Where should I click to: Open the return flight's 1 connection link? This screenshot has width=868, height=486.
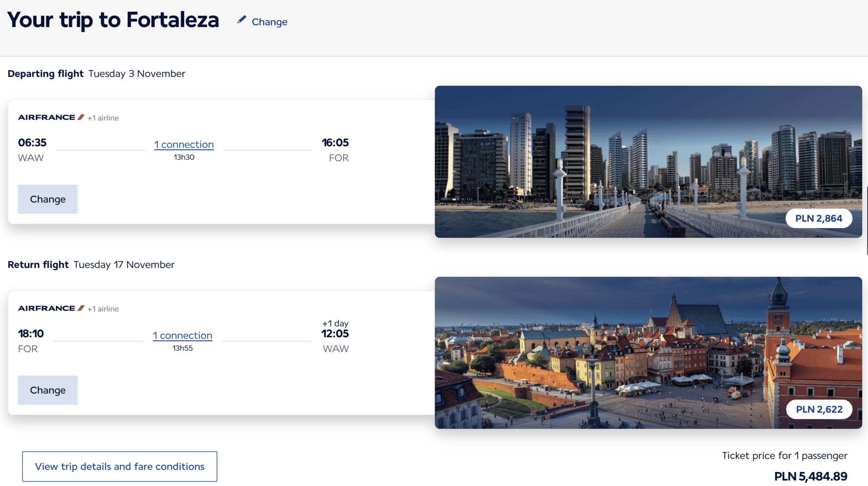[182, 335]
